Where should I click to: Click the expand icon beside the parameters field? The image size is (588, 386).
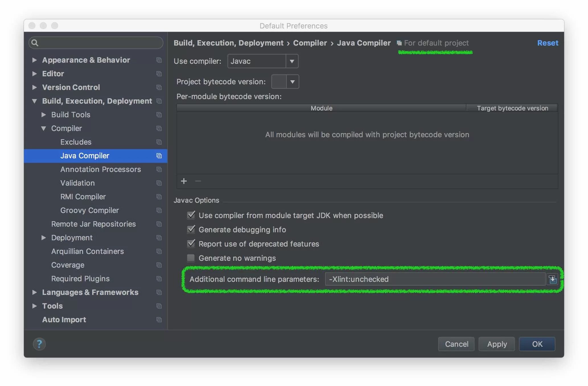[552, 279]
